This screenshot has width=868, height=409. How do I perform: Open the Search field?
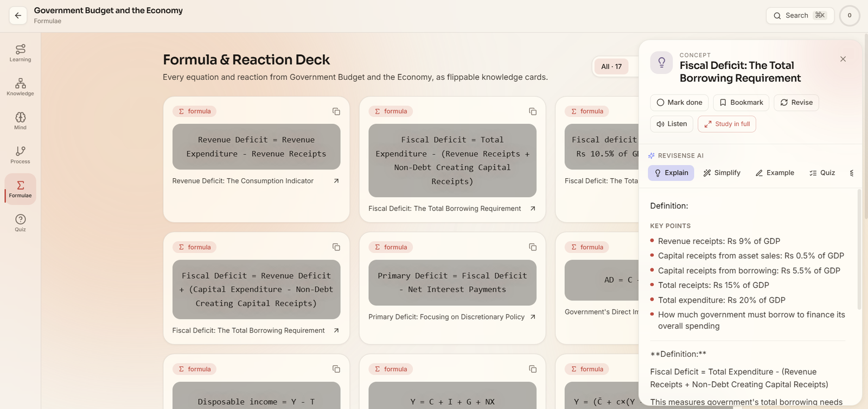(800, 16)
